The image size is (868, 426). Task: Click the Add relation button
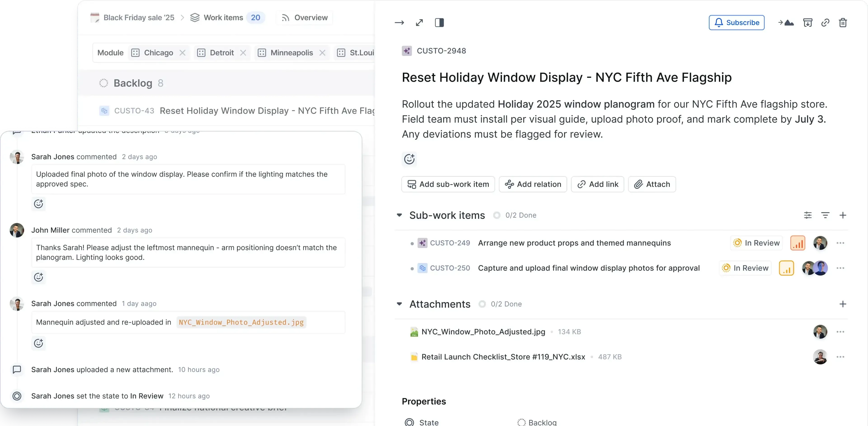click(x=533, y=184)
